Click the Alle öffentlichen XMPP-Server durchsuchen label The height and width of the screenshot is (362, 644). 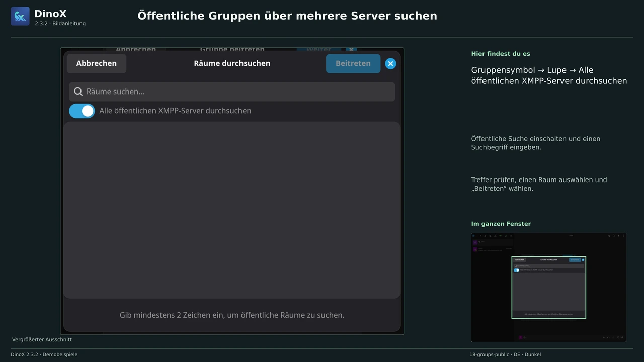point(175,111)
